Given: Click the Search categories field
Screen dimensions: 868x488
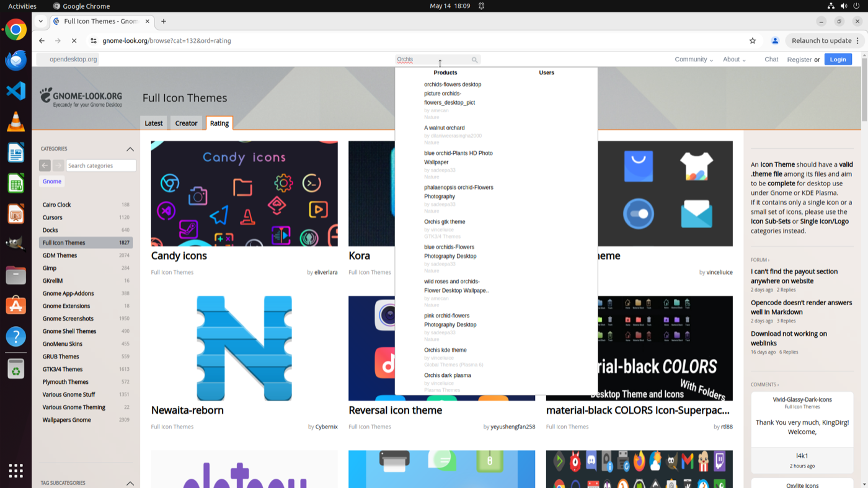Looking at the screenshot, I should click(101, 166).
